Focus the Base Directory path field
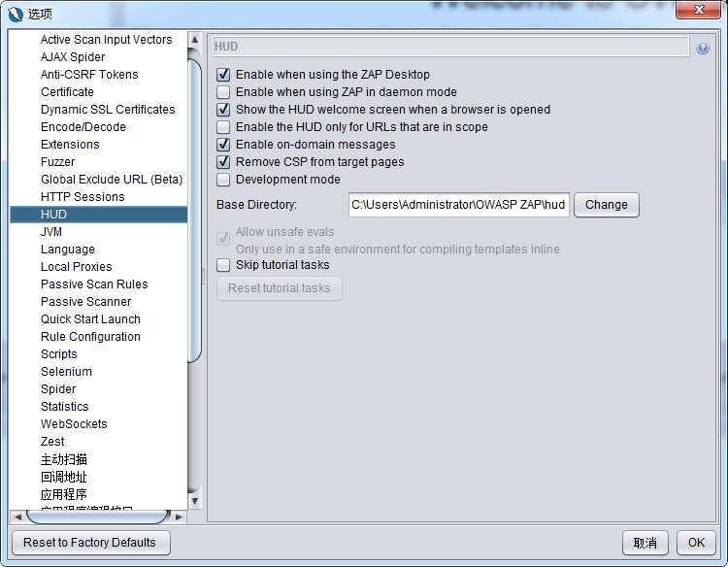Screen dimensions: 728x567 (459, 205)
